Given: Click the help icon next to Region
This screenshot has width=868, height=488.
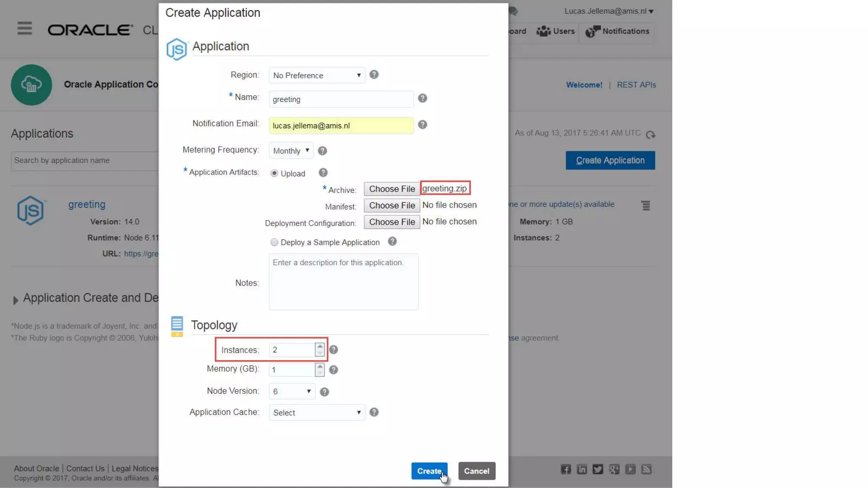Looking at the screenshot, I should 373,75.
